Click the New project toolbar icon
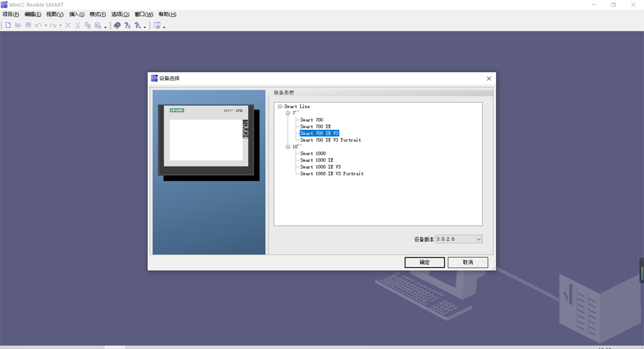 pyautogui.click(x=8, y=25)
